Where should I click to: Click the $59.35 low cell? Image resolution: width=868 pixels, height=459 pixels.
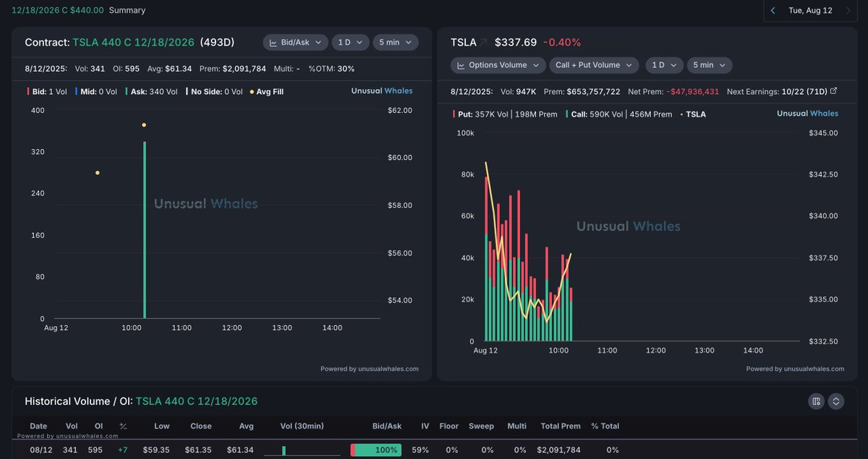(156, 450)
